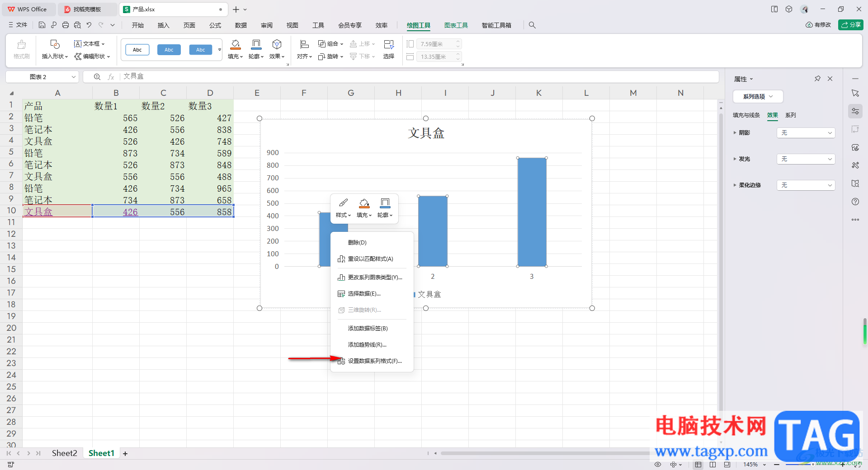
Task: Open the search magnifier icon in ribbon
Action: 532,25
